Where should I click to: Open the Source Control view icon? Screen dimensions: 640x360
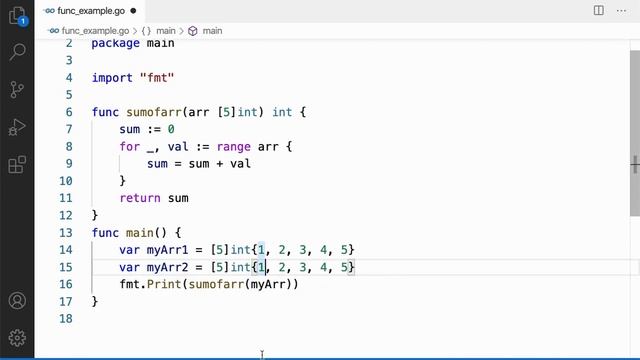pyautogui.click(x=17, y=89)
